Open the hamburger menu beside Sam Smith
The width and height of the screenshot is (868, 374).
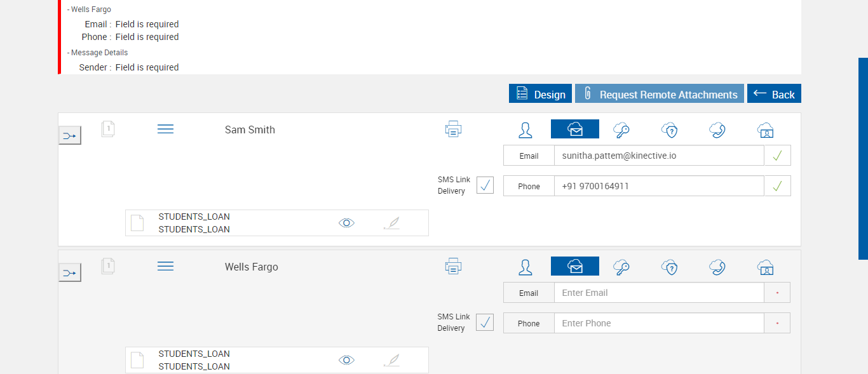click(165, 130)
